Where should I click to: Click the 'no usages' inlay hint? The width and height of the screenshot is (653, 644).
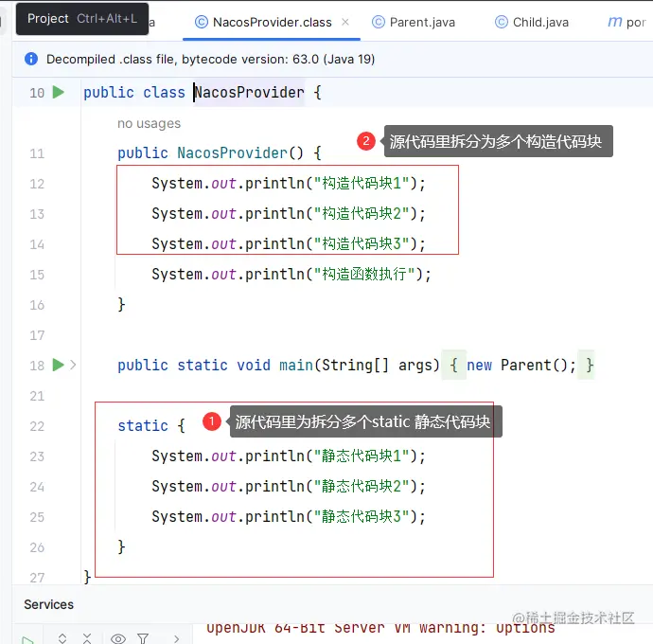coord(149,123)
